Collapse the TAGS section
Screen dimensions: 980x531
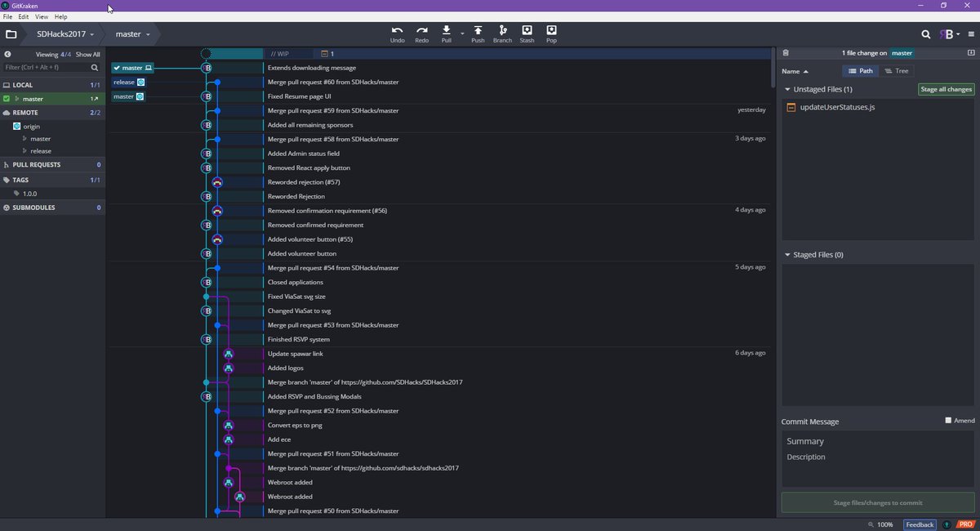coord(53,180)
